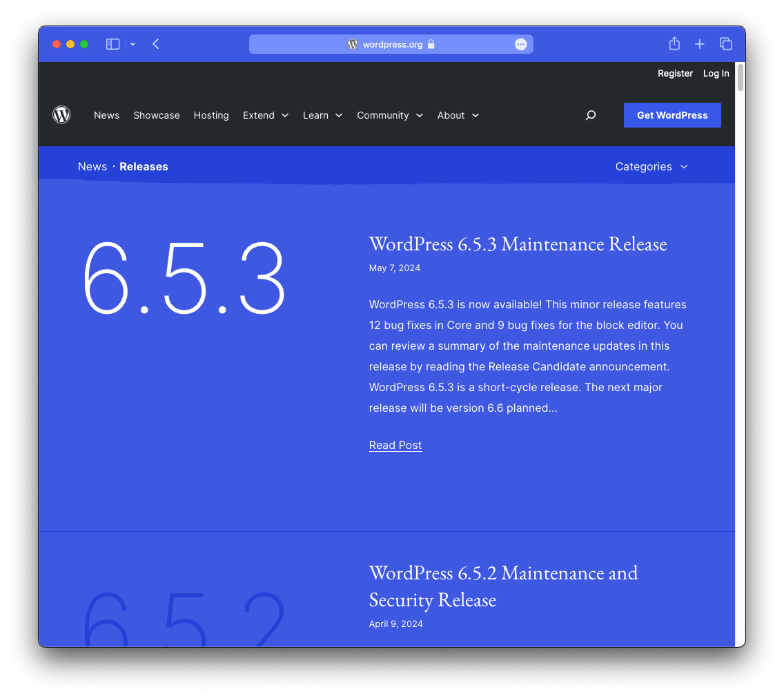Open the Categories dropdown filter
Image resolution: width=784 pixels, height=698 pixels.
(x=651, y=166)
